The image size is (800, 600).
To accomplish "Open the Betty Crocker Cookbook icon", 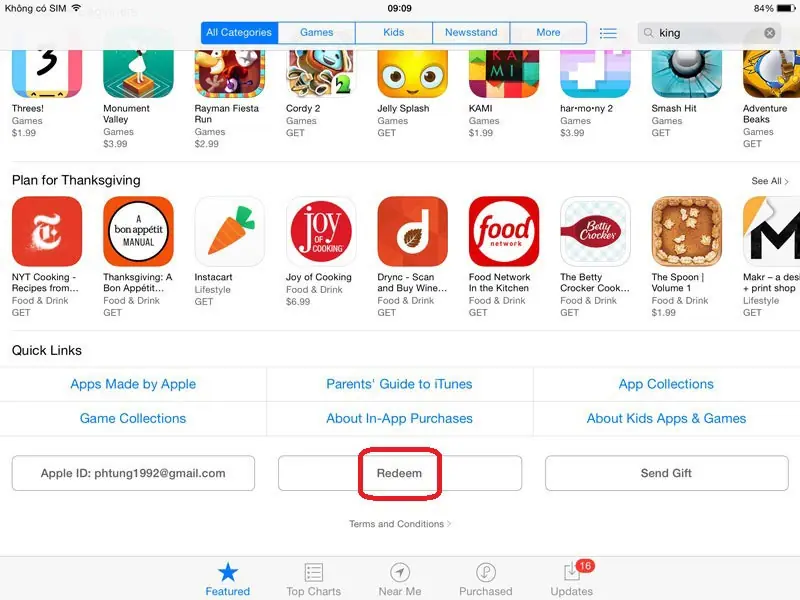I will [595, 231].
